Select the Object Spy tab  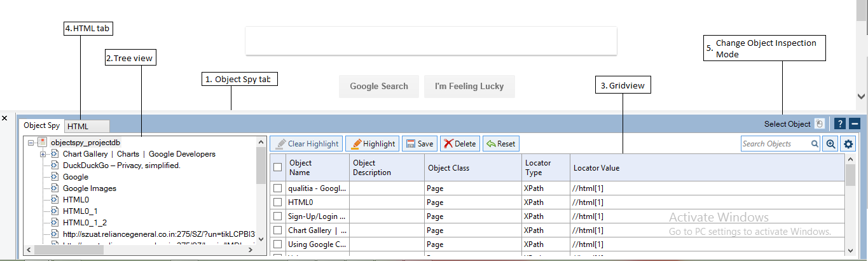42,126
